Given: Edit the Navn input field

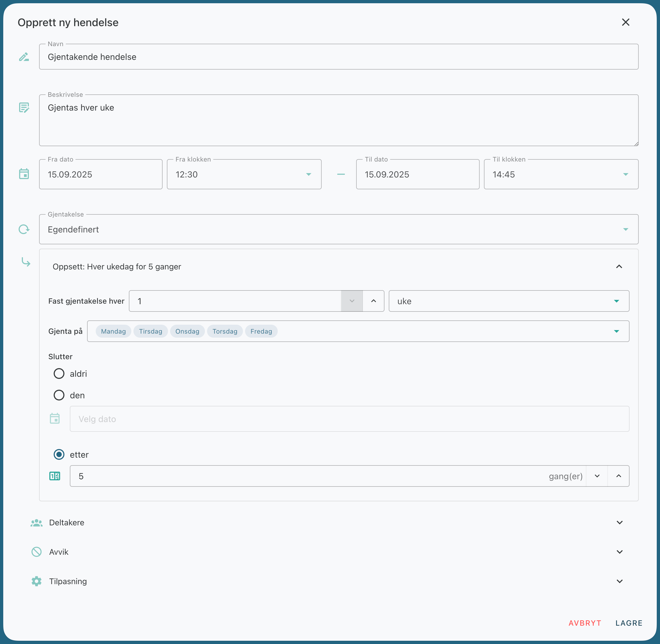Looking at the screenshot, I should click(x=339, y=57).
